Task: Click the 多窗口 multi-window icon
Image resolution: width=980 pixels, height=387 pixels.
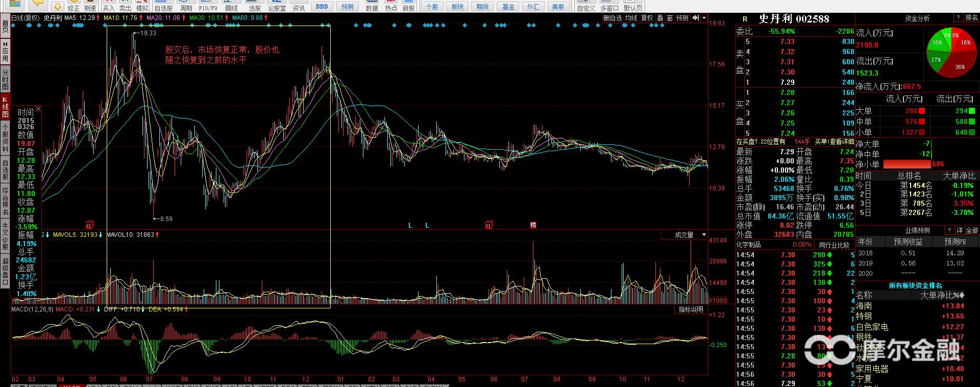Action: pos(609,6)
